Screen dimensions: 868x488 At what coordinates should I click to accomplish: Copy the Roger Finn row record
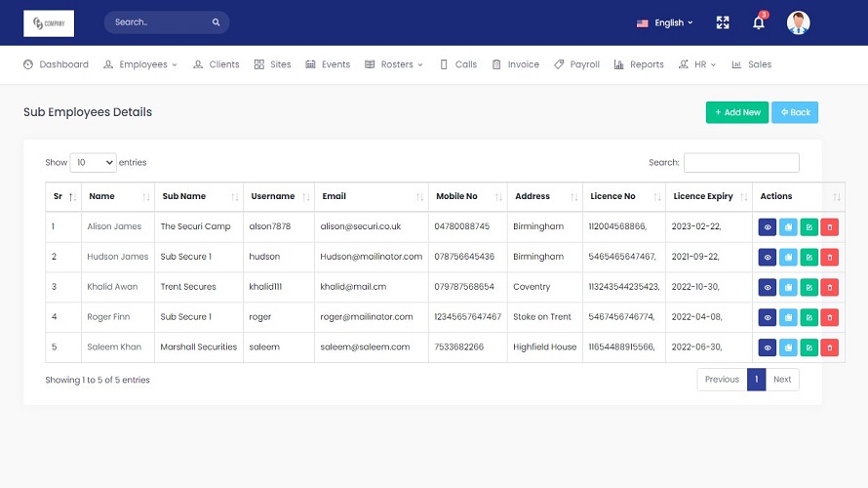coord(788,317)
